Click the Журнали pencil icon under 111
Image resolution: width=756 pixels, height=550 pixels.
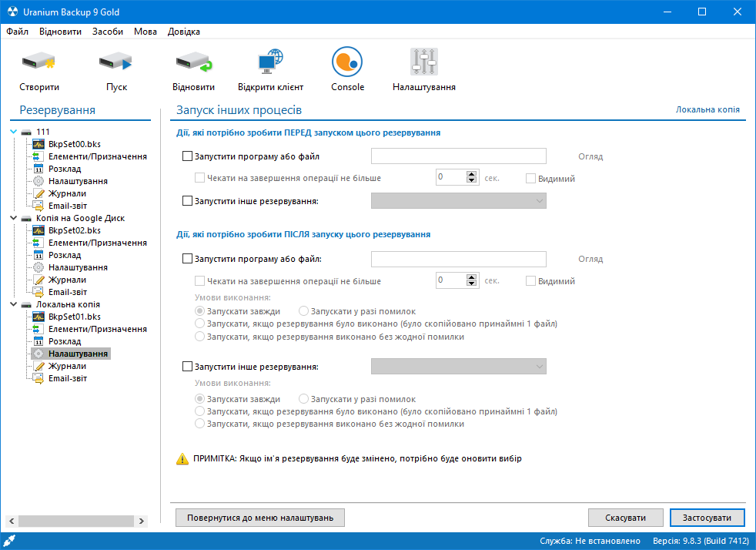38,193
